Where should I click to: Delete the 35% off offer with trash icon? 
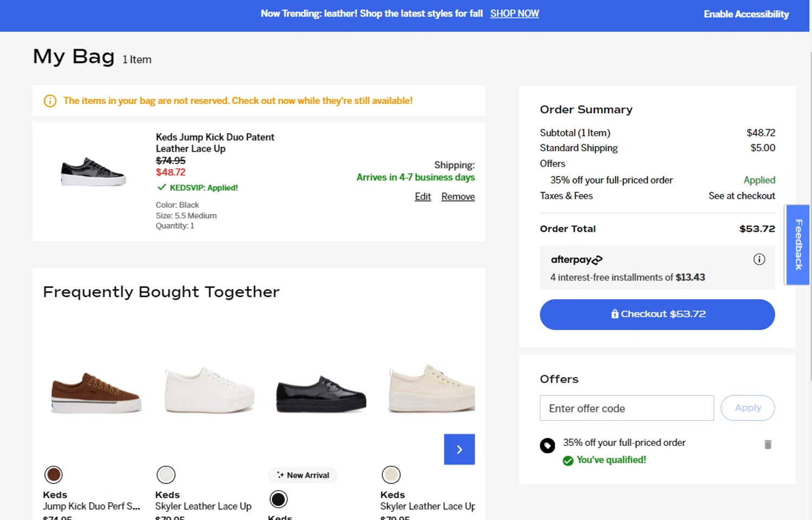tap(768, 445)
